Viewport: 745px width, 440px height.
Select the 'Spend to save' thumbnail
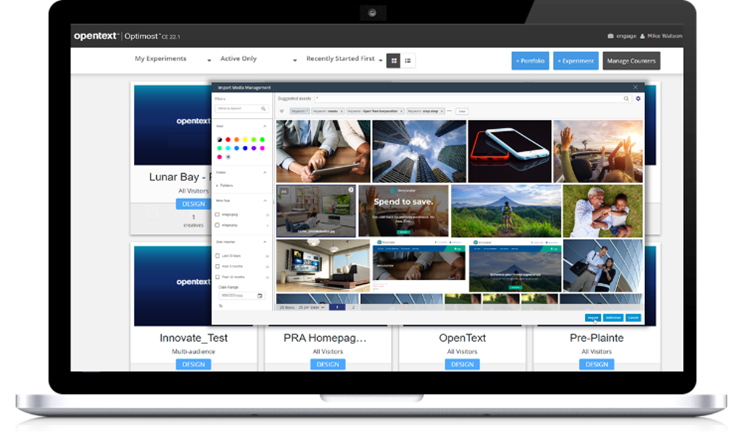coord(403,210)
